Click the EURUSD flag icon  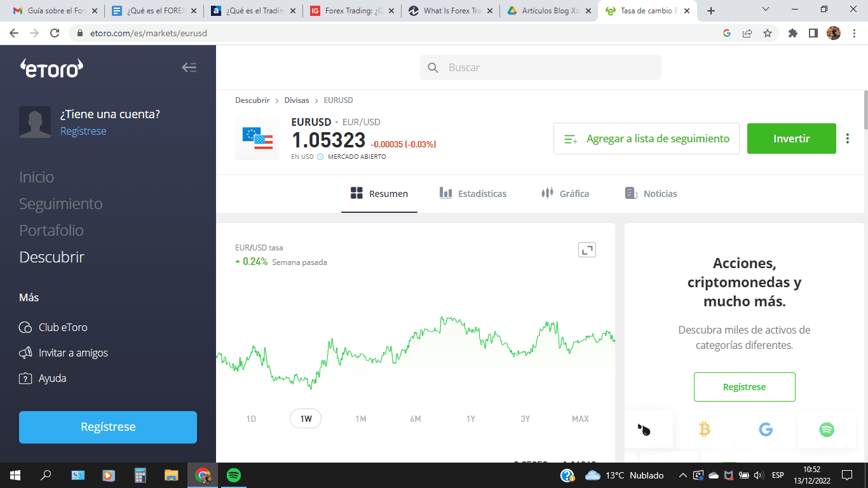click(257, 138)
